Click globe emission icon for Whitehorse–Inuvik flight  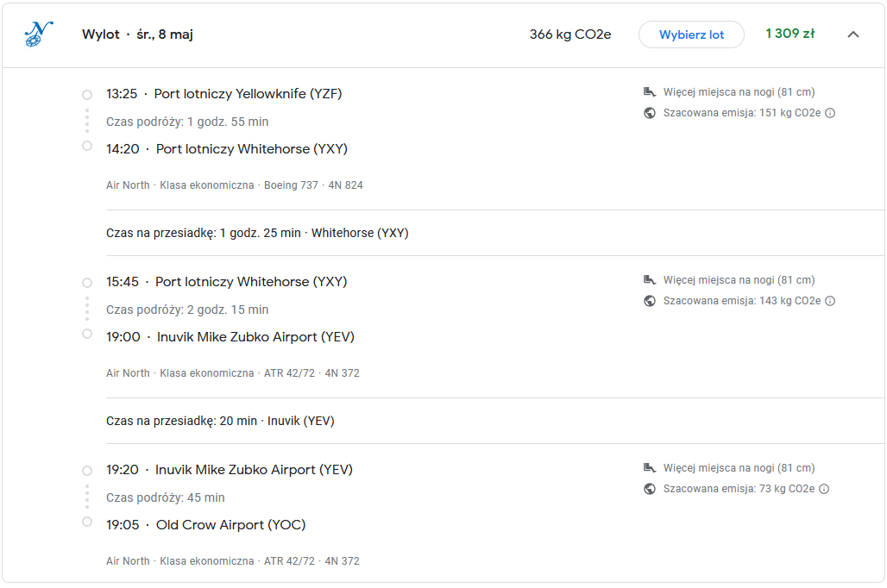click(650, 301)
